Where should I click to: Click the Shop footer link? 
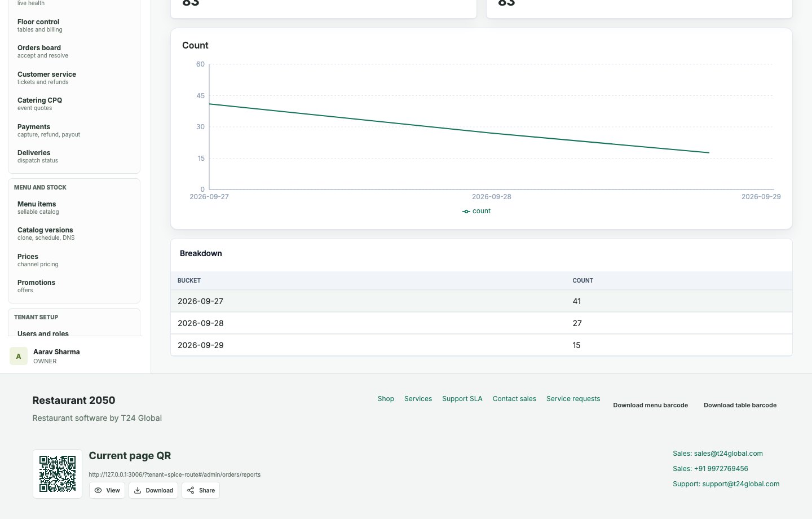pyautogui.click(x=386, y=399)
